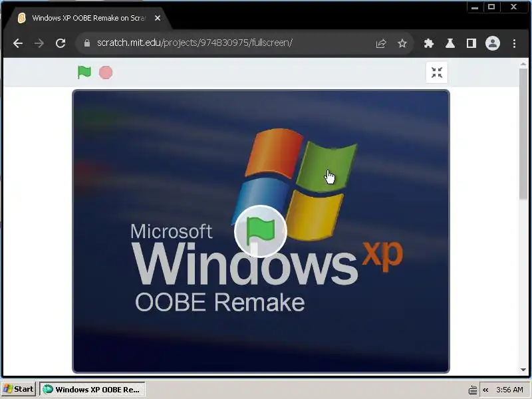Click the 'OOBE Remake' text on stage
The width and height of the screenshot is (532, 399).
click(x=220, y=302)
